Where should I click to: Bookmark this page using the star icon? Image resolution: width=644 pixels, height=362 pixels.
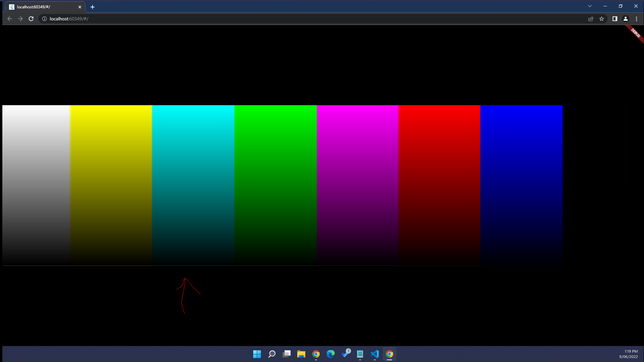[602, 19]
